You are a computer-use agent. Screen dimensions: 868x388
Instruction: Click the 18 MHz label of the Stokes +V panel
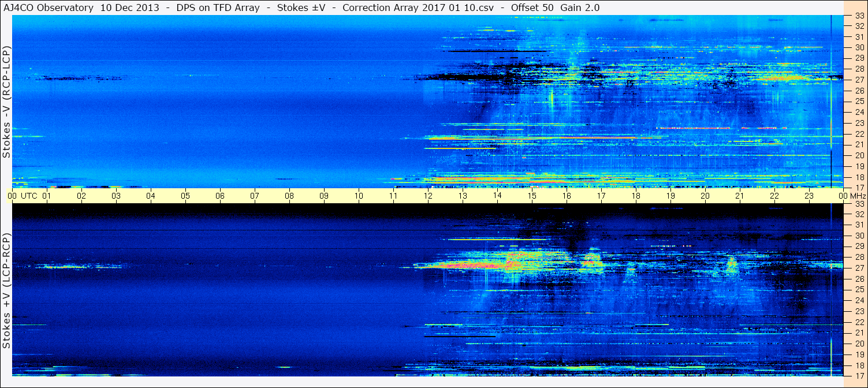pyautogui.click(x=859, y=365)
